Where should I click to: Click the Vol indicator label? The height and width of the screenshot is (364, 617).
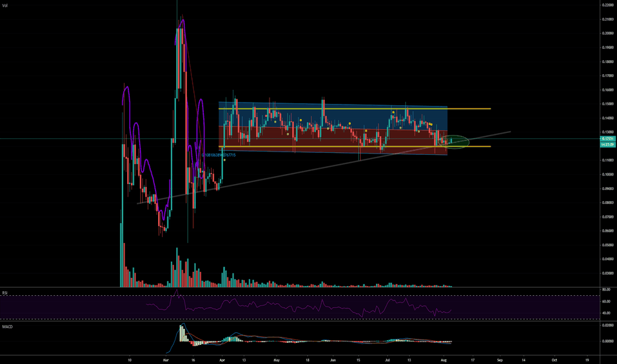click(x=5, y=5)
